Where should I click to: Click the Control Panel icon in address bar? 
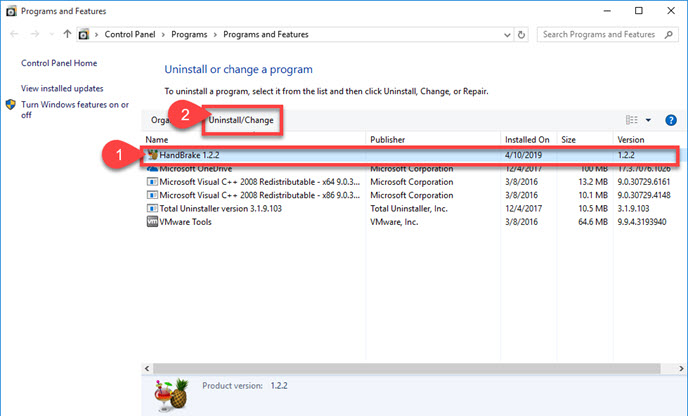(84, 34)
